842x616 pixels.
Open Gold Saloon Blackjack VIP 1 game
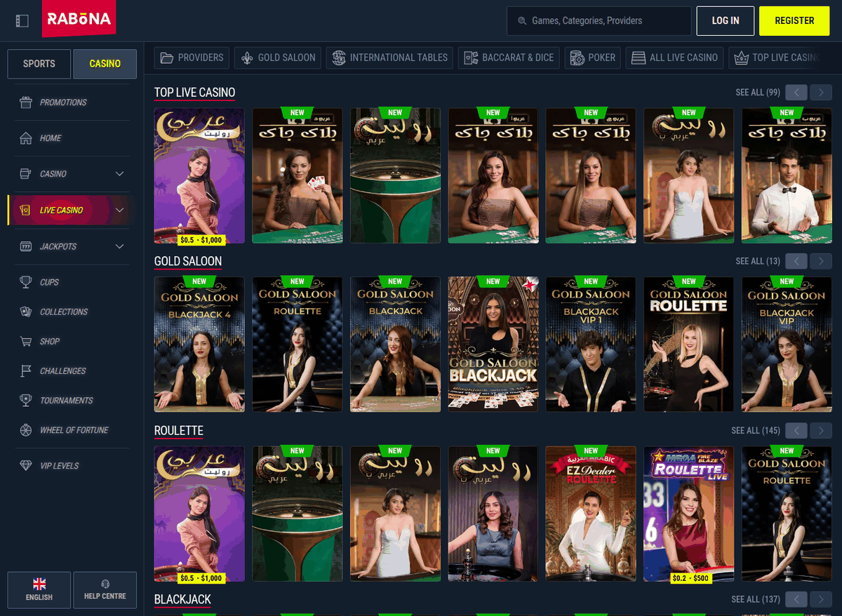point(592,344)
